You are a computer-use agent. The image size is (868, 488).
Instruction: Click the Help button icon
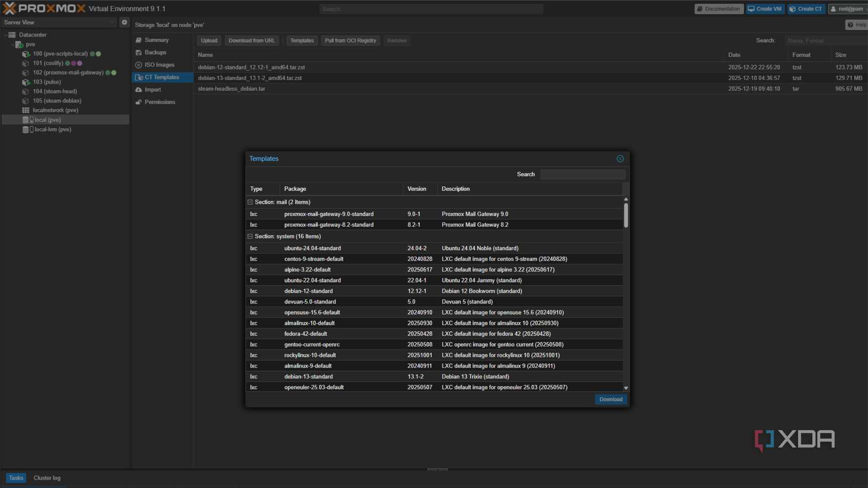pyautogui.click(x=851, y=25)
